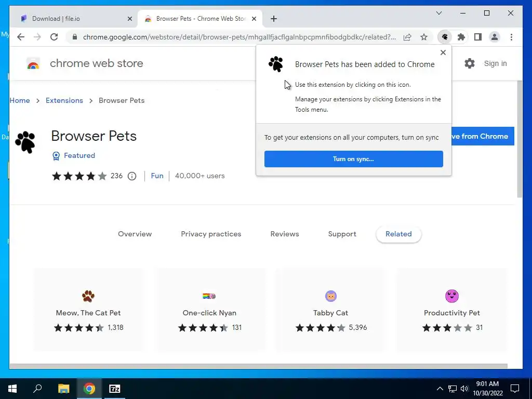Go back to the previous page

click(21, 37)
